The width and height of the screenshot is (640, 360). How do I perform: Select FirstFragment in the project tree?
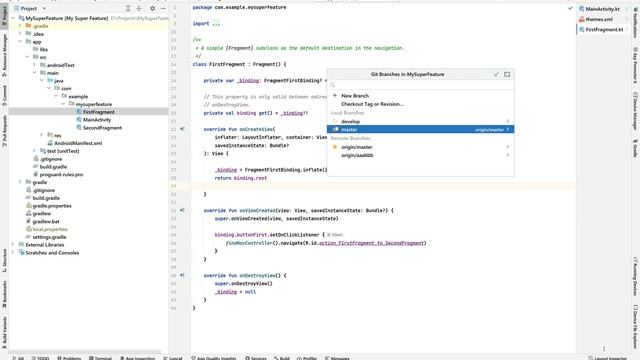(98, 112)
